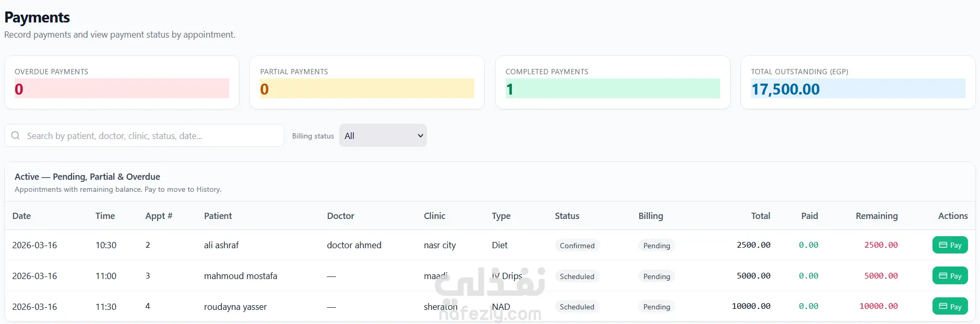Select patient name roudayna yasser
This screenshot has height=324, width=980.
(235, 307)
